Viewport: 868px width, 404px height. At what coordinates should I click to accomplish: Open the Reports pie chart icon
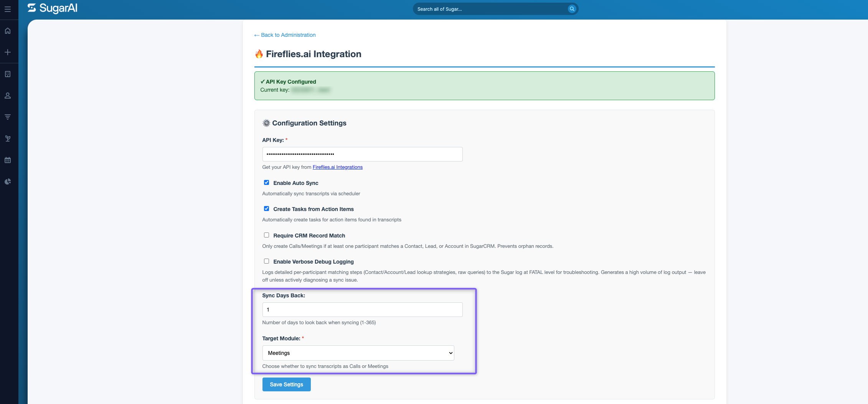click(8, 181)
